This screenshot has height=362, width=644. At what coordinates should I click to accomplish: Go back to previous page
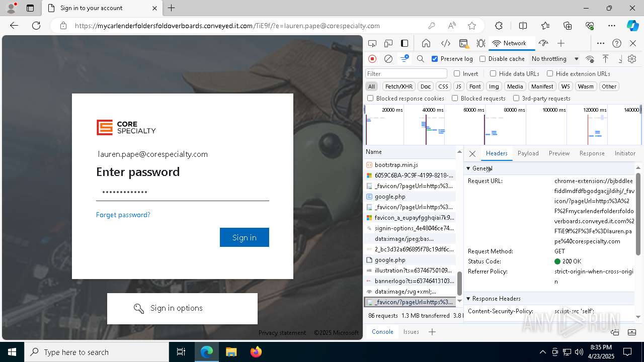[14, 26]
